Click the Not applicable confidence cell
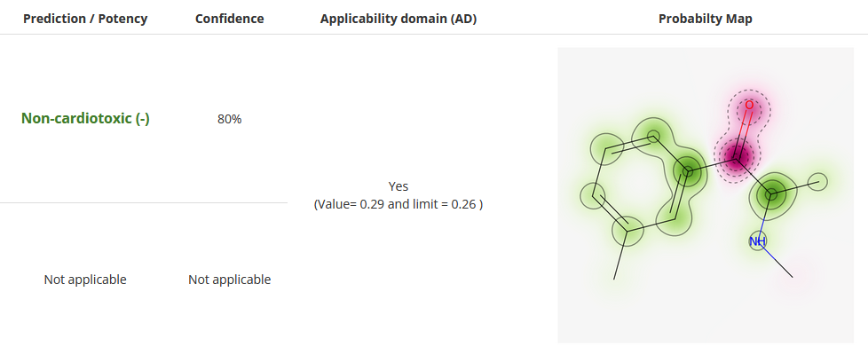The image size is (868, 355). click(x=229, y=280)
